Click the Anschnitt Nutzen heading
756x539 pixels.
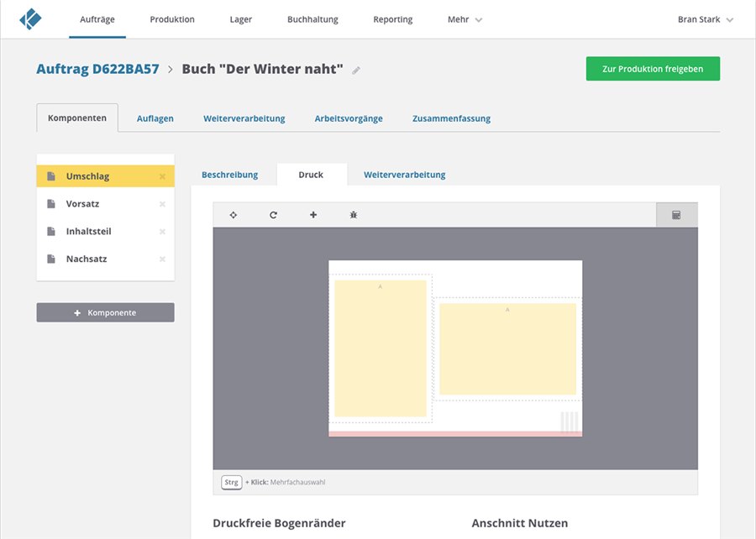click(520, 523)
